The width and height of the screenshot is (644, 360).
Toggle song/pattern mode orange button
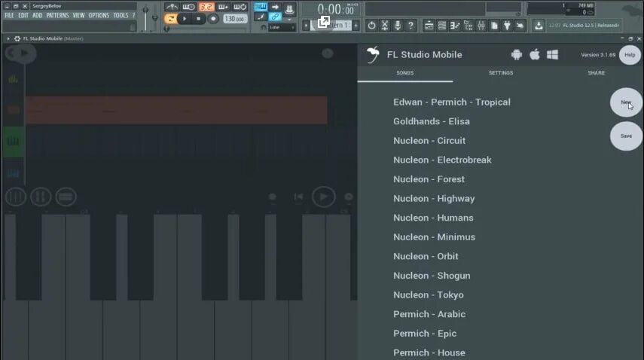tap(170, 19)
